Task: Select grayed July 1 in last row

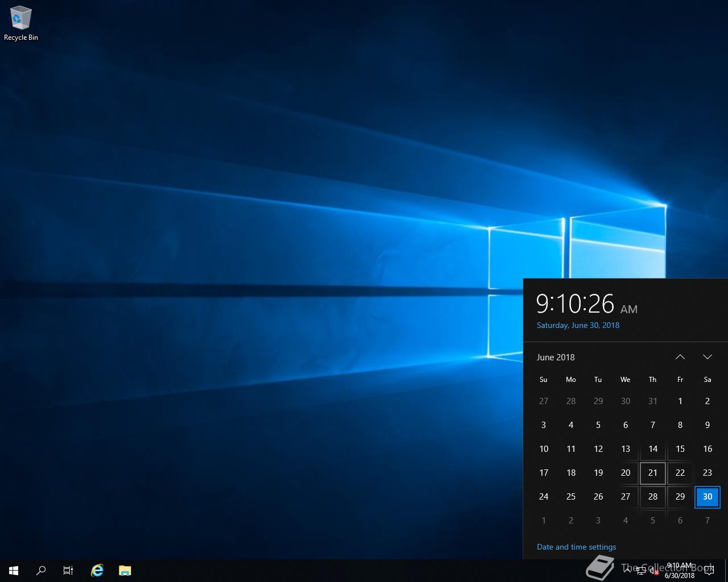Action: (x=544, y=521)
